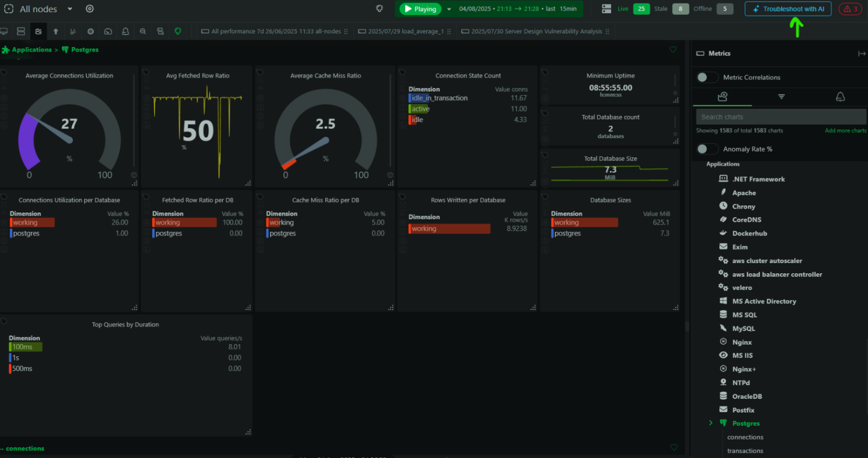Click the Stale nodes count 8 badge
The width and height of the screenshot is (868, 458).
pos(681,8)
